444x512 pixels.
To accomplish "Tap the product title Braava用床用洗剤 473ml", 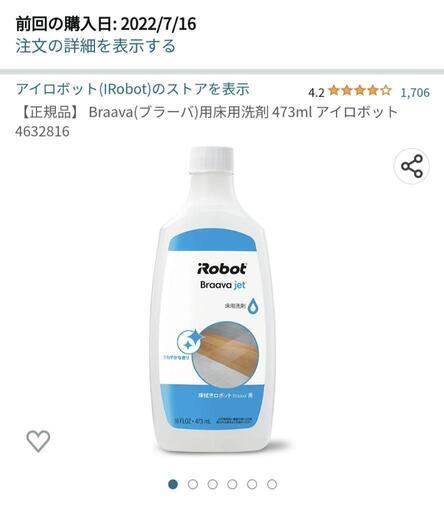I will pyautogui.click(x=207, y=121).
